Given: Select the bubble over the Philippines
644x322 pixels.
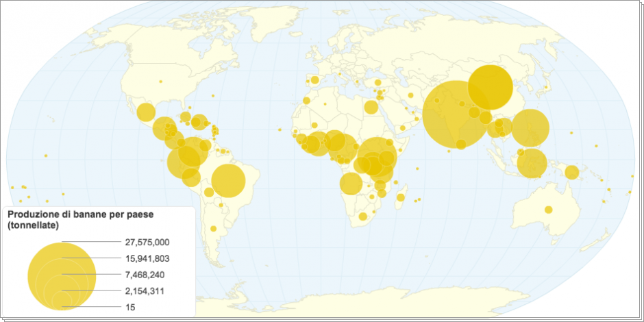Looking at the screenshot, I should [530, 129].
